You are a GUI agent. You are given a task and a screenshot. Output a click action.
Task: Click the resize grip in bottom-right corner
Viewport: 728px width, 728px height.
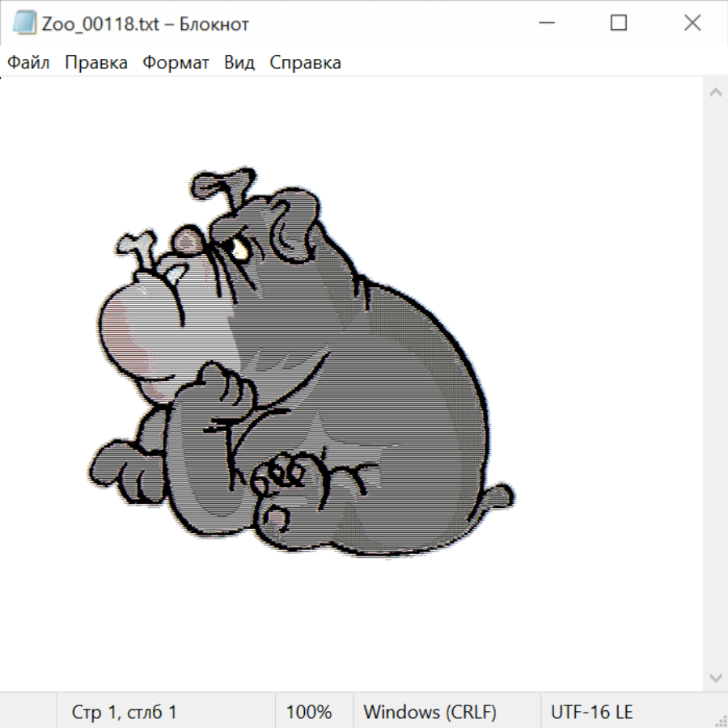coord(720,720)
